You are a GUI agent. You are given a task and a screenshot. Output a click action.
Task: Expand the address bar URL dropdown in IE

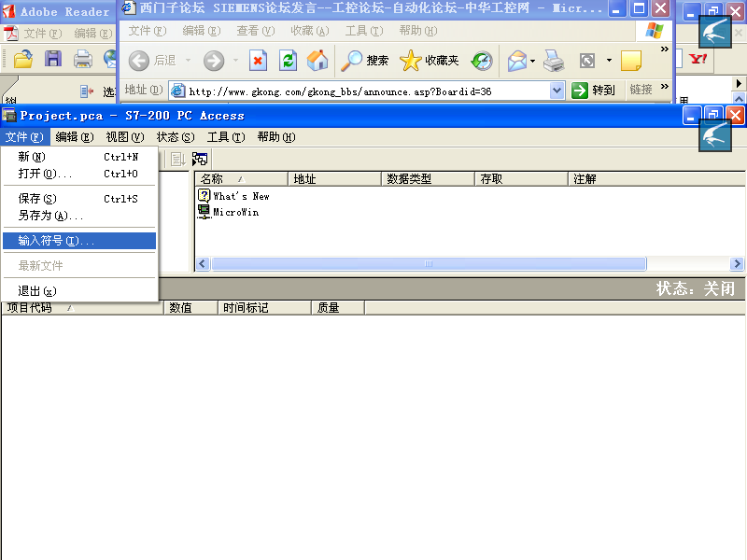pos(557,91)
